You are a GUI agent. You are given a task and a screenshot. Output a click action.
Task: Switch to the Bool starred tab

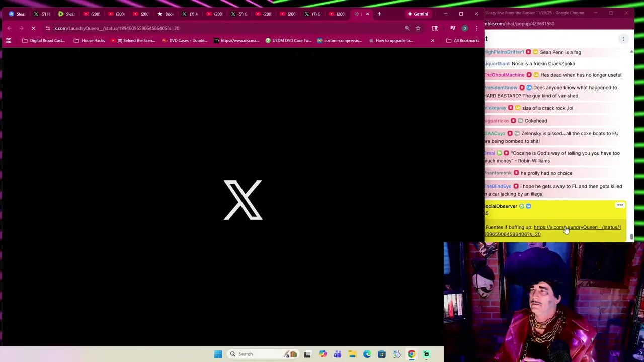165,14
